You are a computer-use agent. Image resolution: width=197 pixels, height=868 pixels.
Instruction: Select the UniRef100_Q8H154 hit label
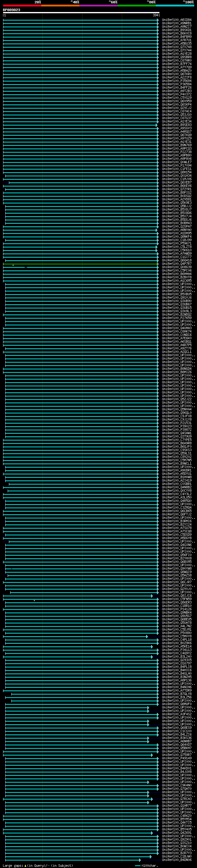(177, 172)
